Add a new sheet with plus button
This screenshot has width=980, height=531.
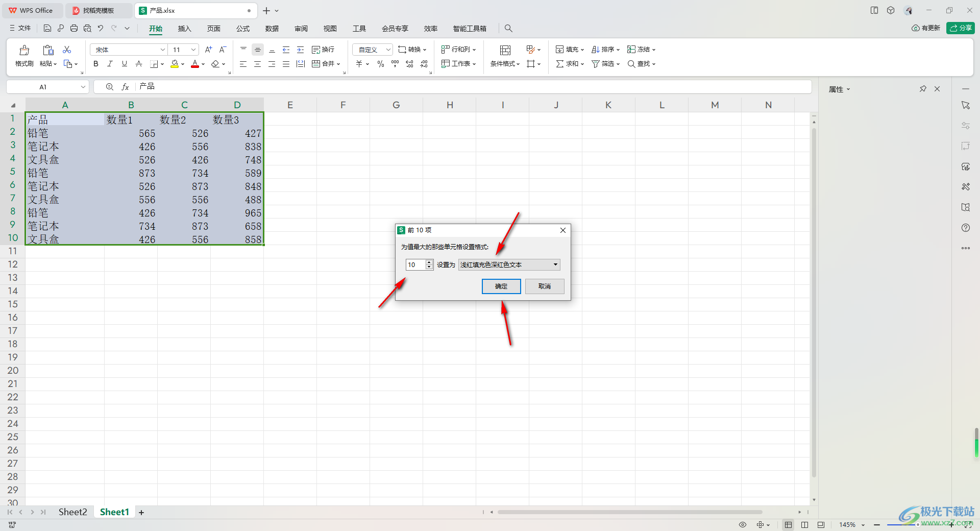click(x=141, y=513)
